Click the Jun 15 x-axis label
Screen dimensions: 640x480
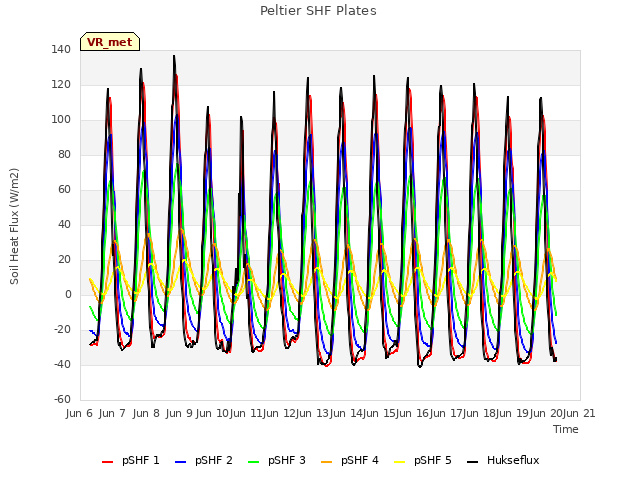point(380,414)
